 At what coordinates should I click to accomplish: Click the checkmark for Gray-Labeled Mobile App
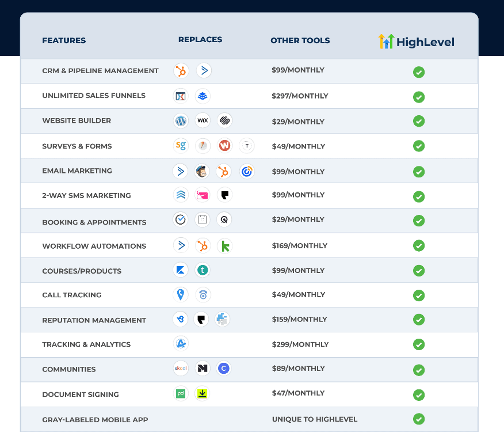pyautogui.click(x=419, y=419)
